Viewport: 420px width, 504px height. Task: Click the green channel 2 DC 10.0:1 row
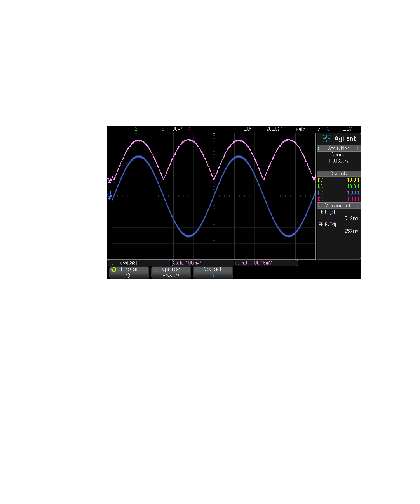tap(338, 186)
